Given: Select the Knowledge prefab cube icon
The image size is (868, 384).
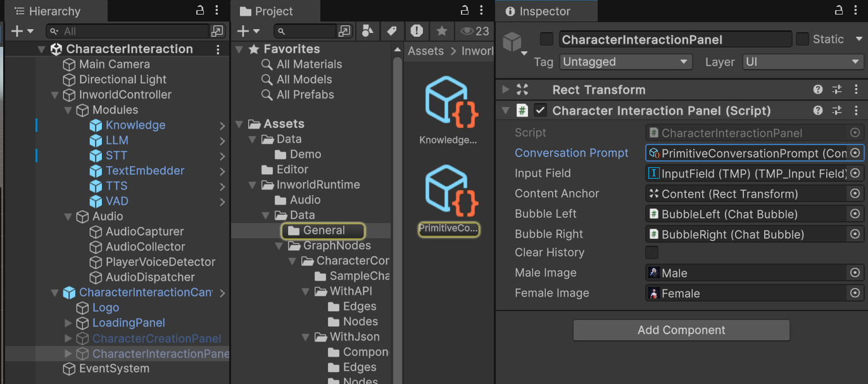Looking at the screenshot, I should pyautogui.click(x=96, y=125).
